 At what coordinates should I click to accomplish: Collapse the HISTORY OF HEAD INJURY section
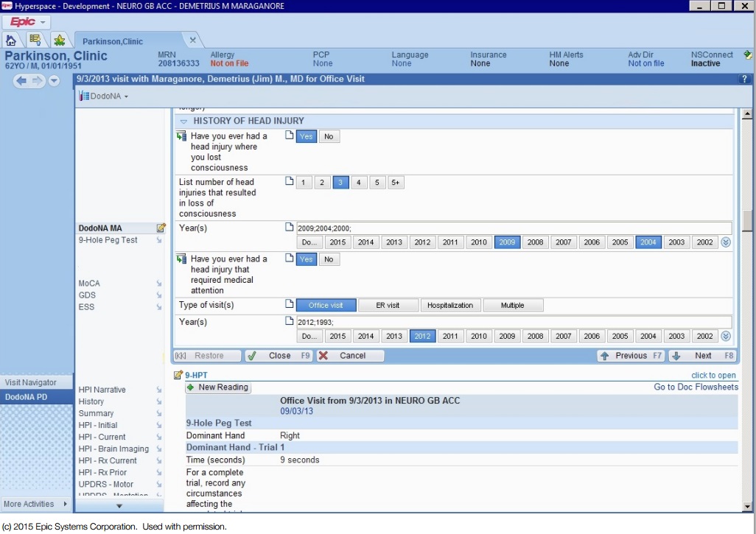click(x=183, y=121)
